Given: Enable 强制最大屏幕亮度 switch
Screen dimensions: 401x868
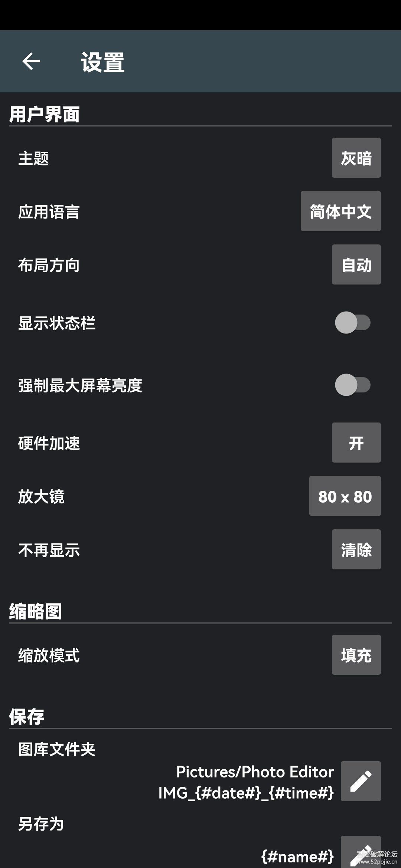Looking at the screenshot, I should point(352,385).
